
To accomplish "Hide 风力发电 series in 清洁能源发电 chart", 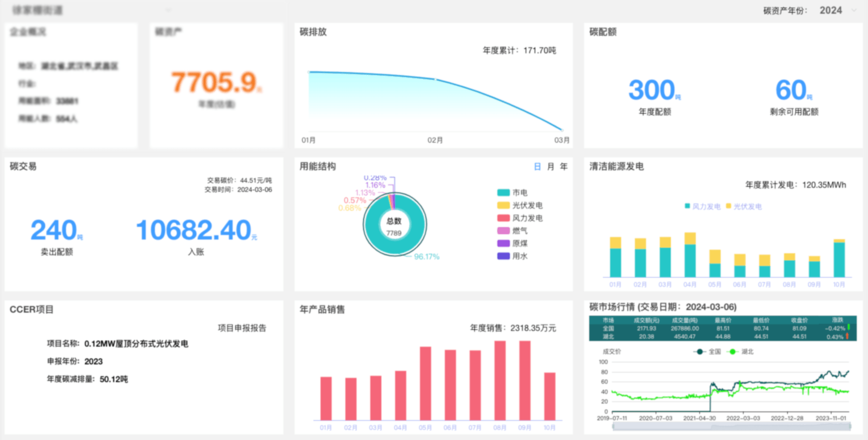I will click(x=702, y=207).
